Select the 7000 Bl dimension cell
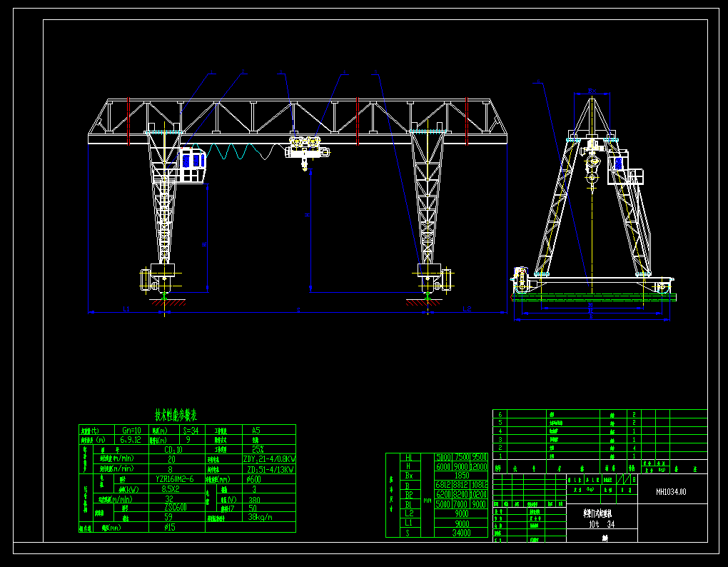This screenshot has width=728, height=567. (460, 504)
